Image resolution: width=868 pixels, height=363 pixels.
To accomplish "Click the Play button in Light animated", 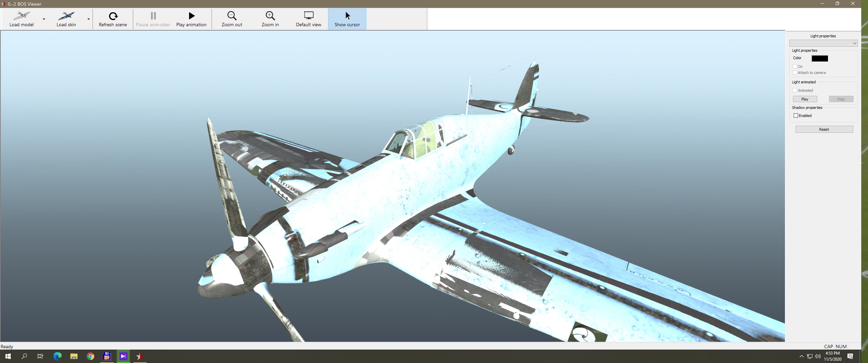I will point(805,99).
